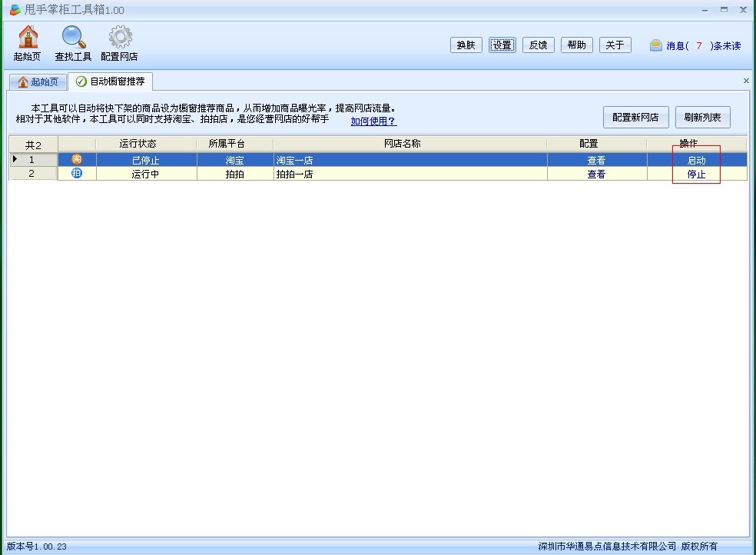
Task: Click the 网店名称 column header
Action: [409, 144]
